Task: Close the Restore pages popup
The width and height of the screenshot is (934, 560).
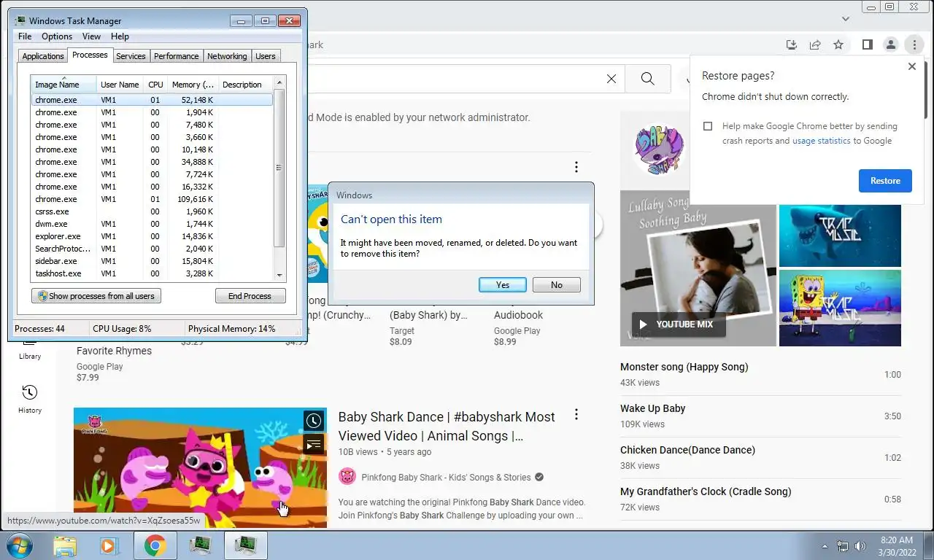Action: pyautogui.click(x=911, y=66)
